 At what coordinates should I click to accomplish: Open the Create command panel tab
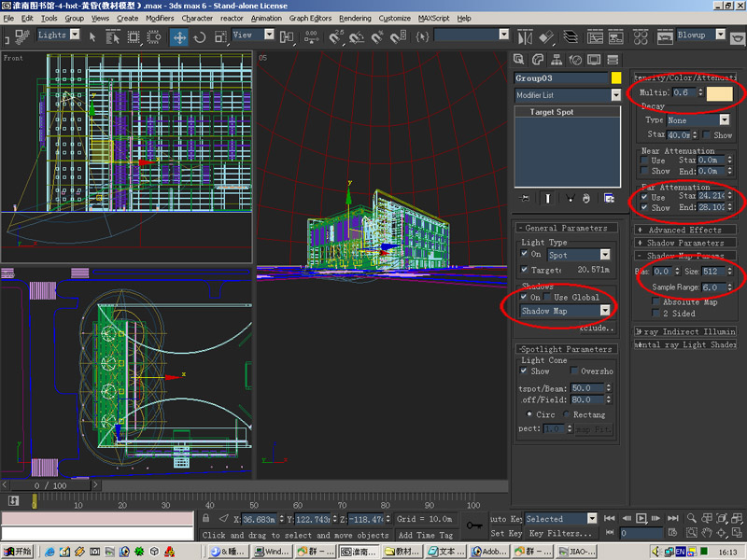click(519, 60)
